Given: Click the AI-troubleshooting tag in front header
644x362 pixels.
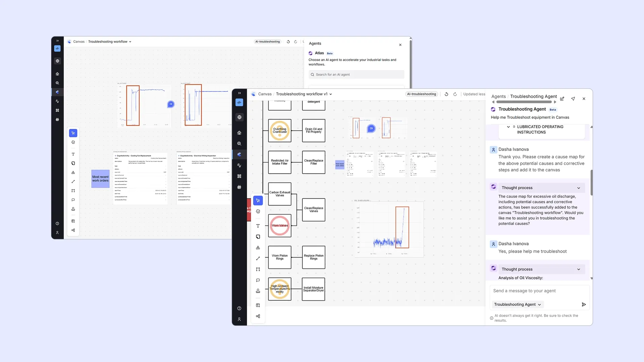Looking at the screenshot, I should [x=422, y=94].
